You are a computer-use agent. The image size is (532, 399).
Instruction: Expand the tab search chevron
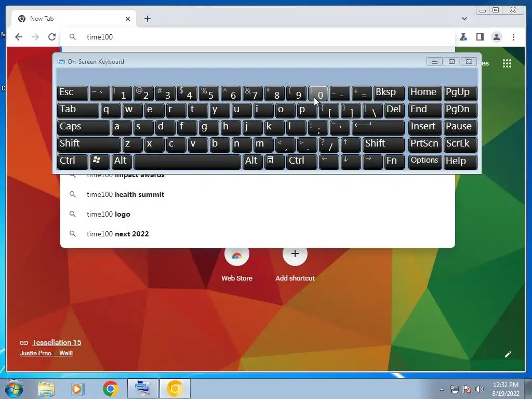tap(464, 19)
